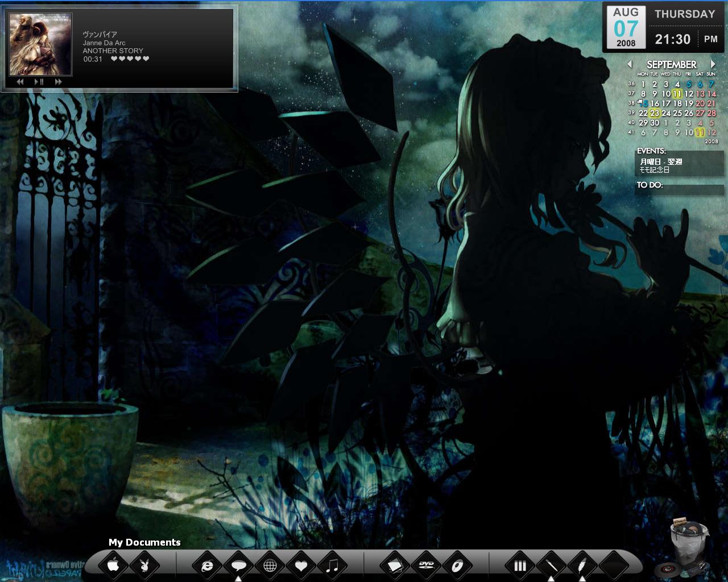728x582 pixels.
Task: Open the モモ記念日 event line
Action: coord(655,169)
